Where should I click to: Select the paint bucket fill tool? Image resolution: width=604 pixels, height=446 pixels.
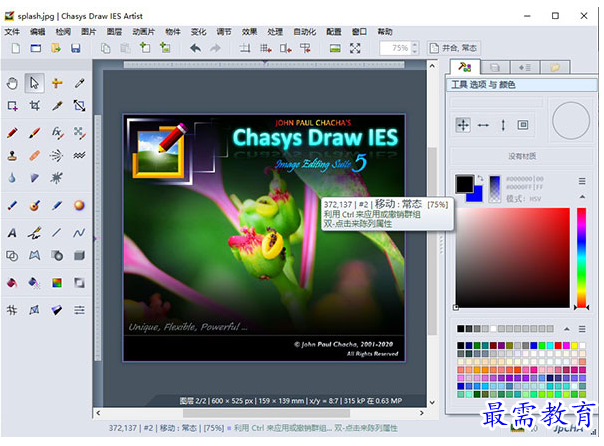[12, 283]
